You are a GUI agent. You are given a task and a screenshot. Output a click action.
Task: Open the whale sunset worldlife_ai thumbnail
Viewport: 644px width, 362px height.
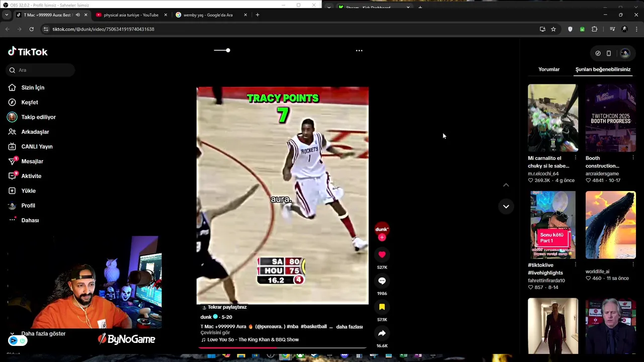610,225
